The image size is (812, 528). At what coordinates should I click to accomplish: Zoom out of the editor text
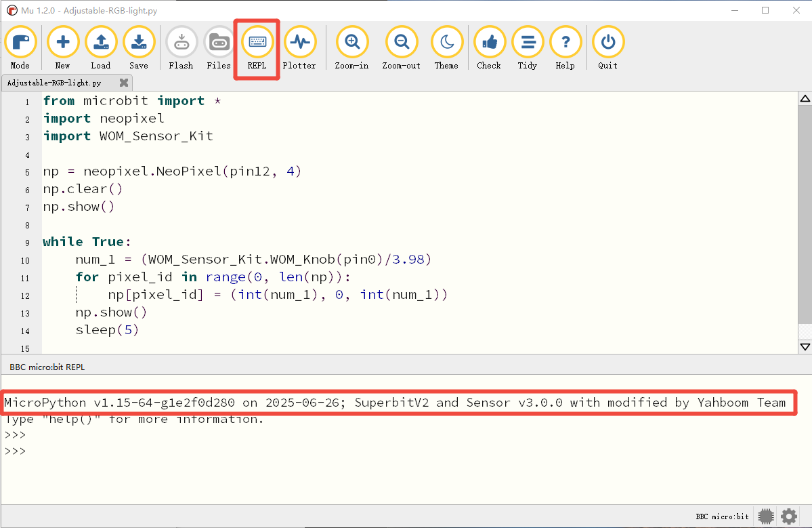(x=402, y=47)
